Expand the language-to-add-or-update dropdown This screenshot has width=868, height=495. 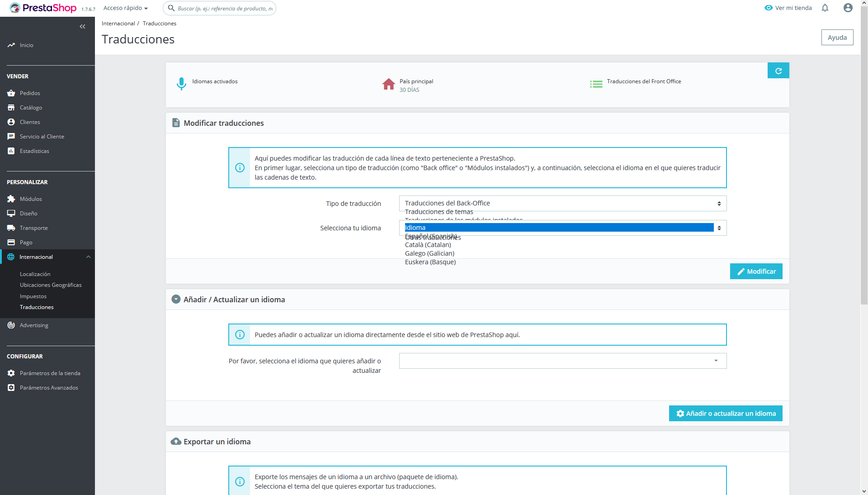coord(562,361)
